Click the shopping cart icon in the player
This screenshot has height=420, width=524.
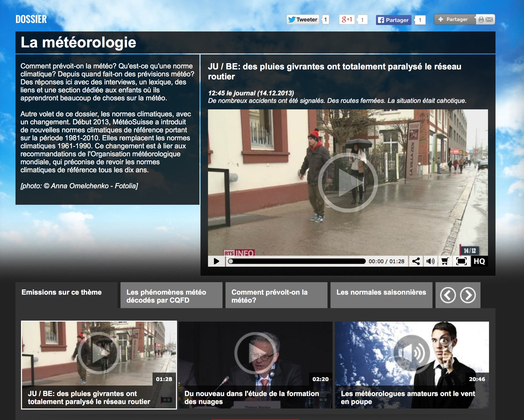click(445, 261)
